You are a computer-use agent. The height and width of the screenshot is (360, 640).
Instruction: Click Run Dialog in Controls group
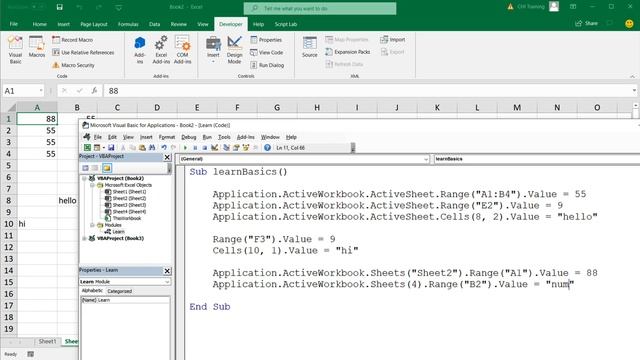[267, 65]
